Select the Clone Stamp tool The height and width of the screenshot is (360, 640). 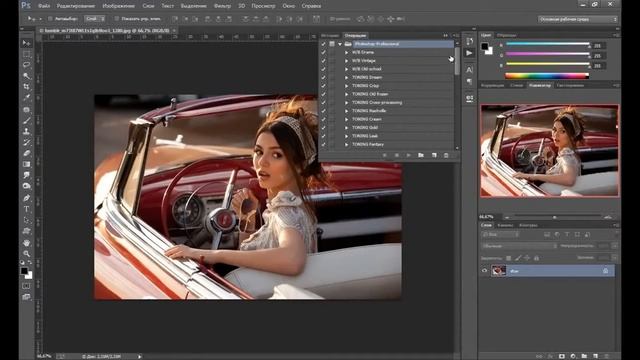tap(27, 131)
